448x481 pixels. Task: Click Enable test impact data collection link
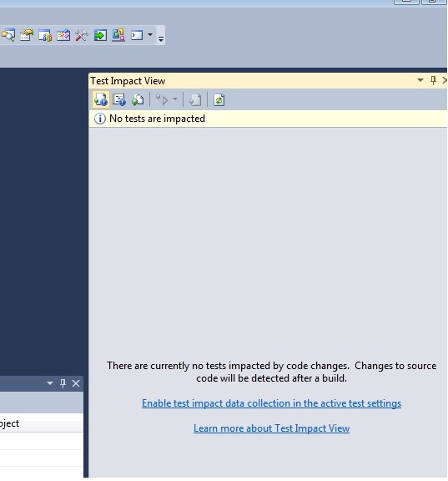coord(271,403)
